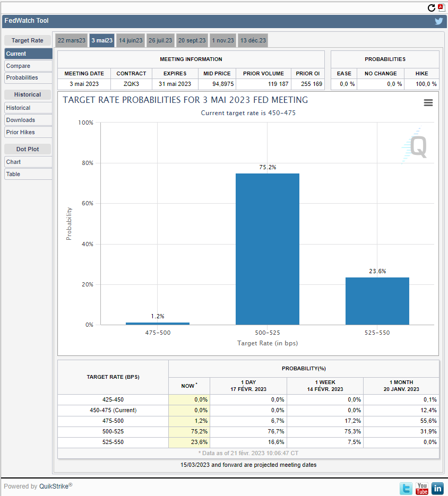
Task: Click the Twitter bird in FedWatch header
Action: pyautogui.click(x=438, y=21)
